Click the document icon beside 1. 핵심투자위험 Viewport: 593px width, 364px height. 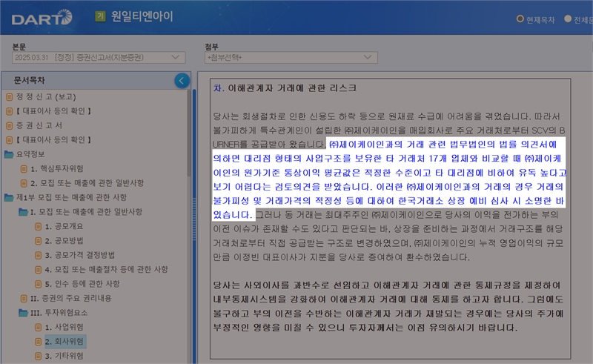[24, 169]
